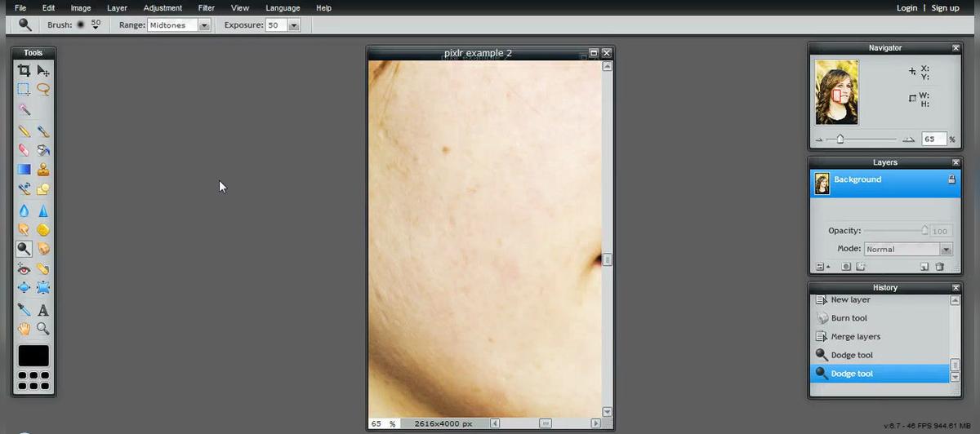This screenshot has width=980, height=434.
Task: Select the Lasso tool
Action: 43,90
